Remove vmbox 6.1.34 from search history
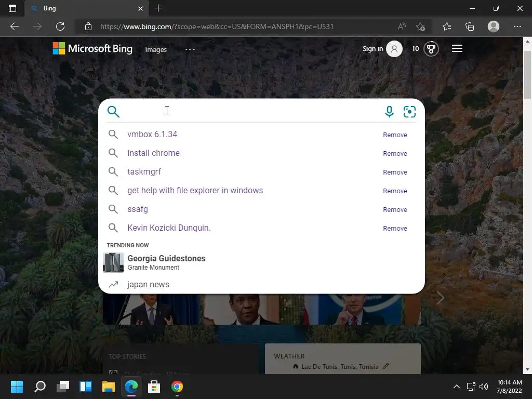The width and height of the screenshot is (532, 399). pos(395,135)
